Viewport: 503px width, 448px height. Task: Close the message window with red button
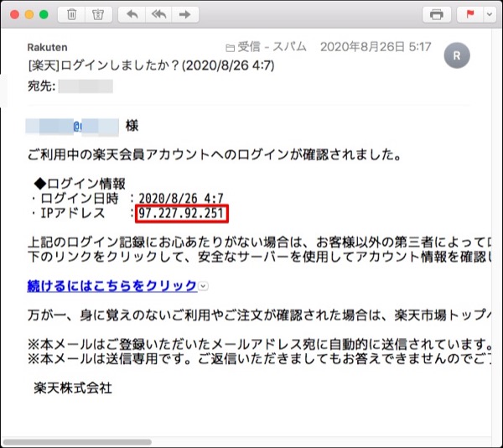(12, 14)
